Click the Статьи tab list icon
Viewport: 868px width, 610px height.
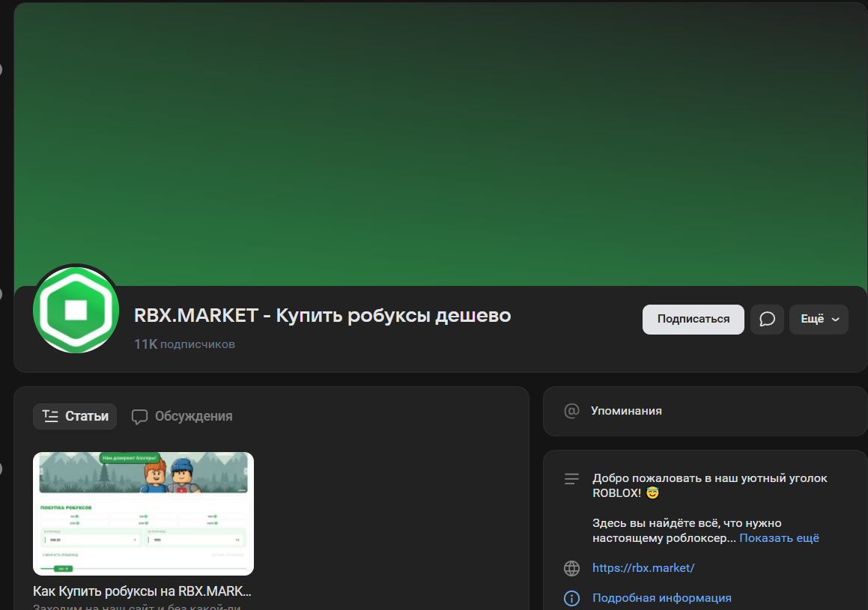tap(50, 416)
